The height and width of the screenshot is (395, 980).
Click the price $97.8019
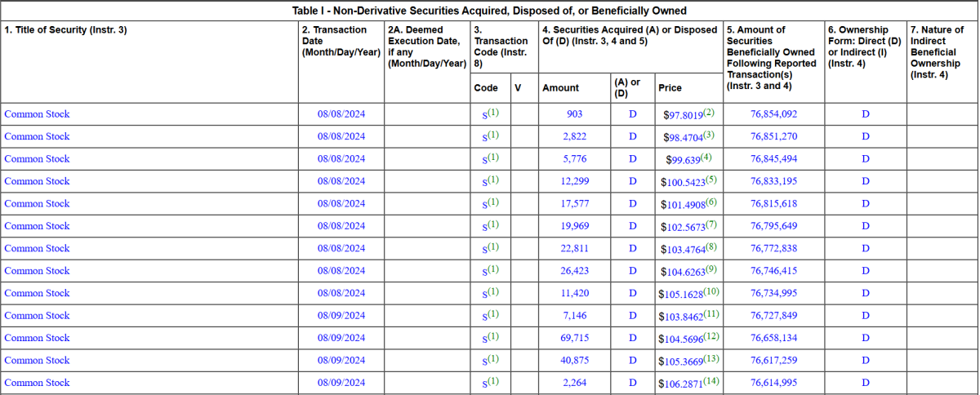pyautogui.click(x=683, y=115)
